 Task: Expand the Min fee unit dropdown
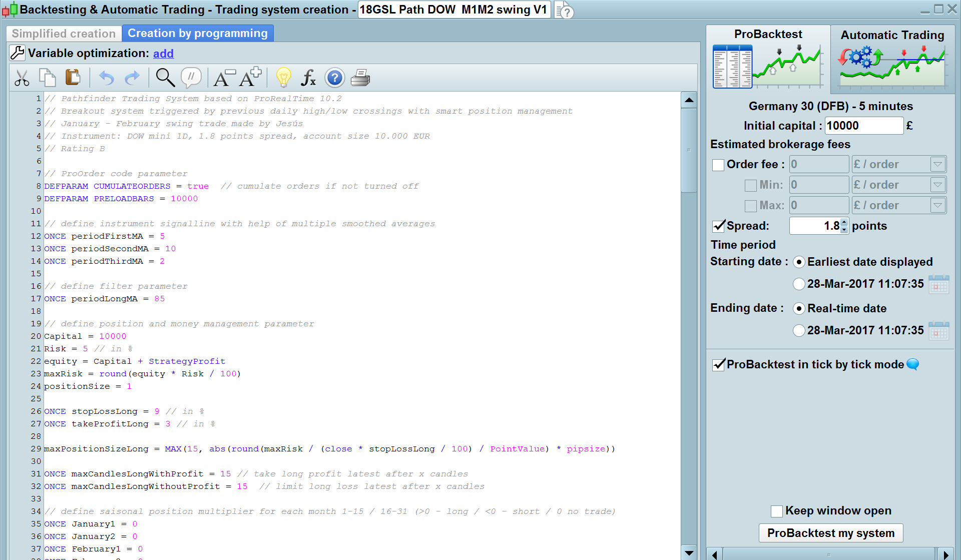(x=937, y=185)
